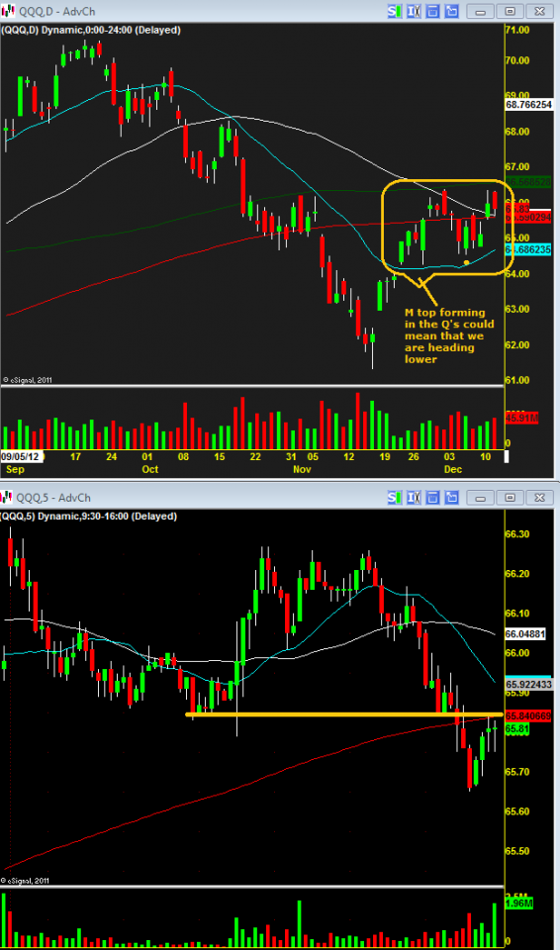Click the '24' date label in September
560x950 pixels.
(112, 457)
